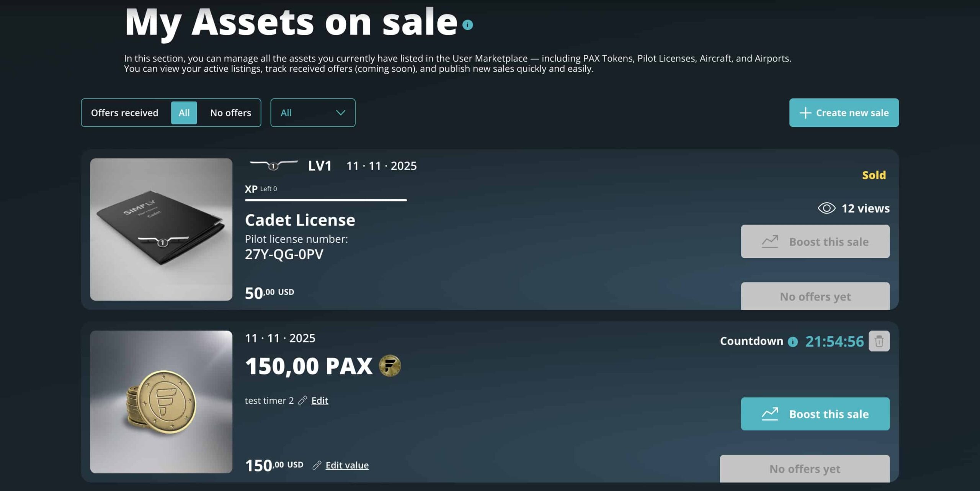Click 'Create new sale'
Viewport: 980px width, 491px height.
[x=844, y=112]
